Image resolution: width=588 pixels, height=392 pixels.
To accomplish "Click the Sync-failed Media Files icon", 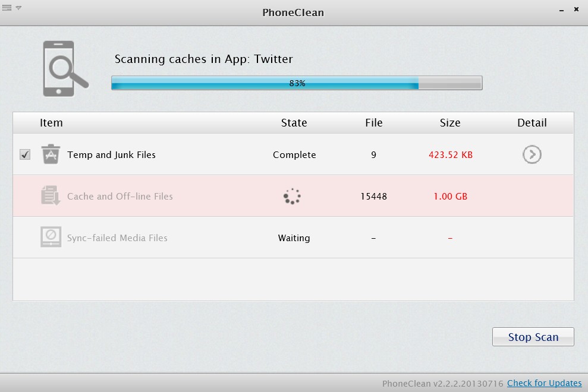I will click(51, 237).
